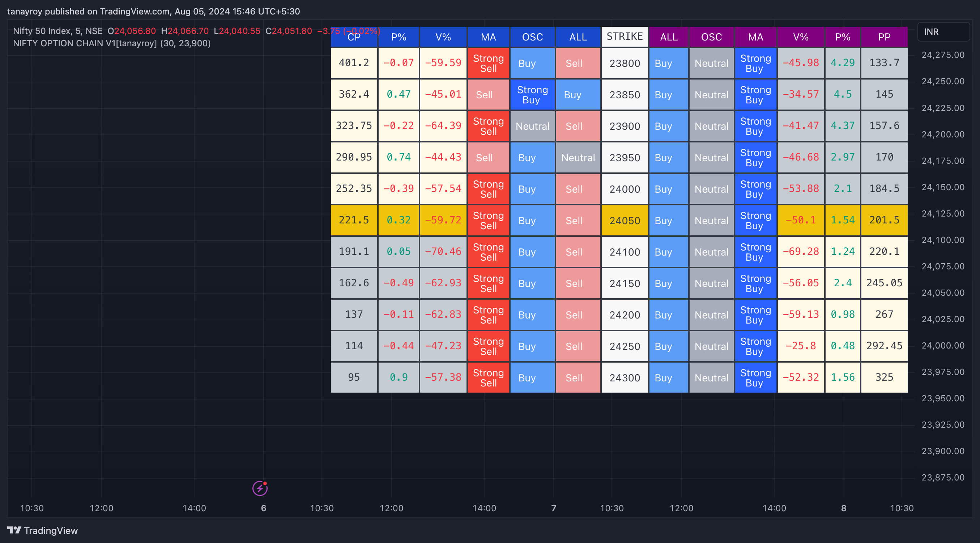
Task: Click the 201.5 highlighted put price
Action: pos(884,221)
